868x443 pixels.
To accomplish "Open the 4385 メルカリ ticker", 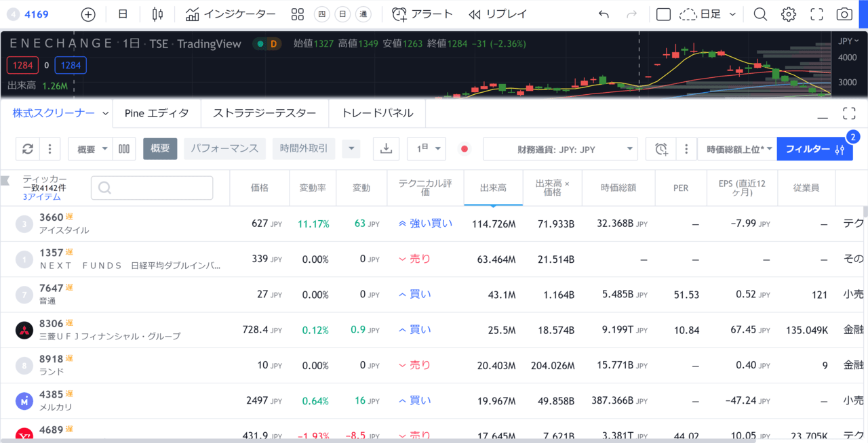I will [52, 394].
